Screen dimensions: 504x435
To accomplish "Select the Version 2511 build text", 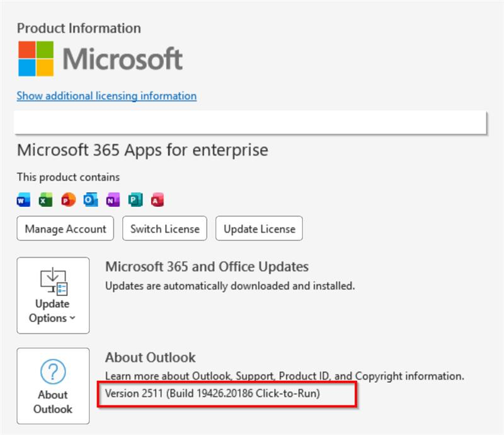I will click(x=212, y=393).
